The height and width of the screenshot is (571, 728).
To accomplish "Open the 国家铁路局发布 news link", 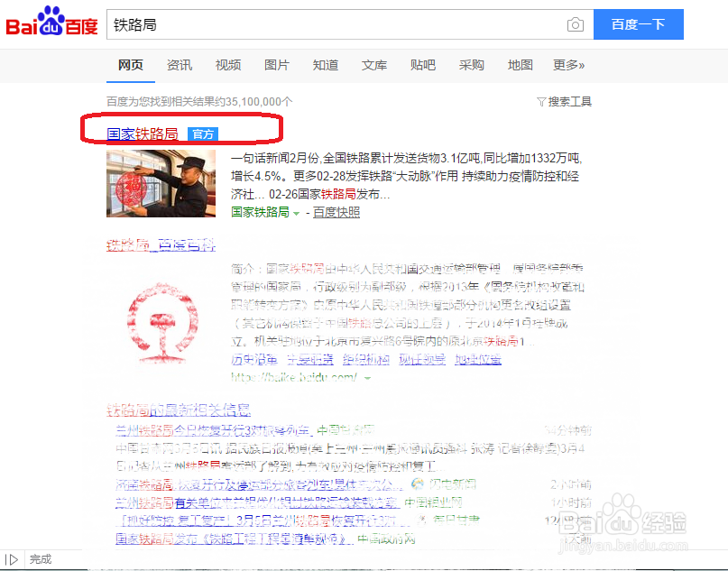I will (234, 539).
